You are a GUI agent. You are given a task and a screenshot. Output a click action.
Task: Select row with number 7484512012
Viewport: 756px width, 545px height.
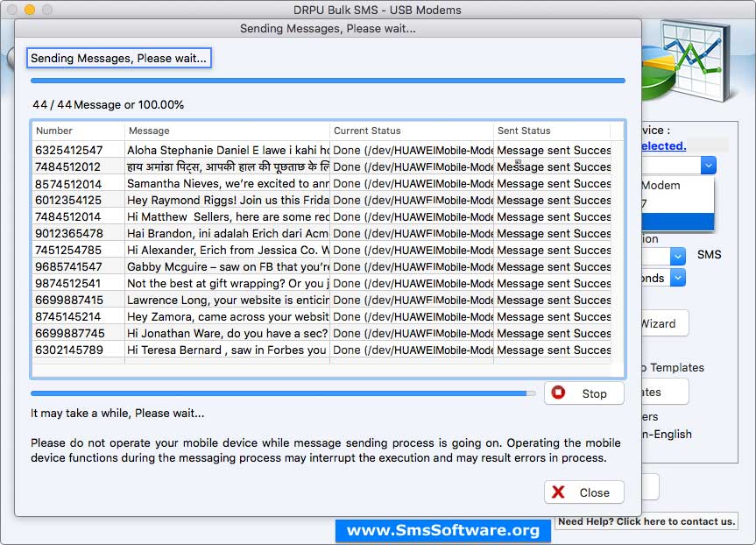coord(321,166)
